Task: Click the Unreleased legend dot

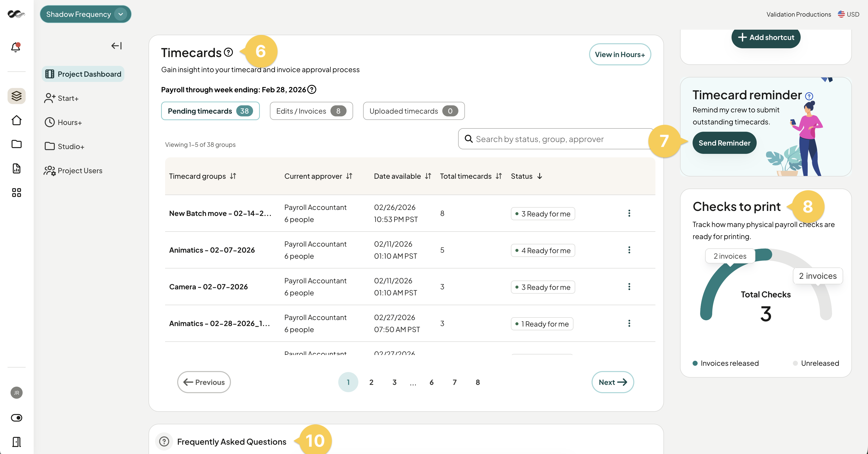Action: 795,363
